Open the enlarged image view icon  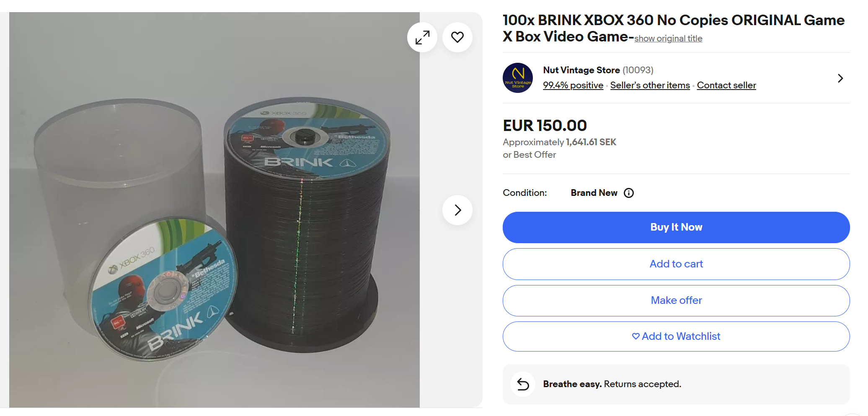pyautogui.click(x=422, y=37)
